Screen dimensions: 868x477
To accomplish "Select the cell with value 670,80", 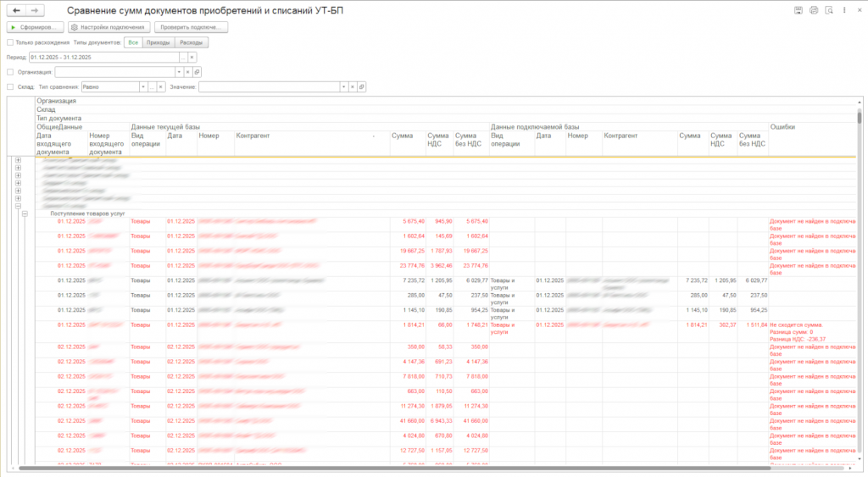I will (439, 440).
